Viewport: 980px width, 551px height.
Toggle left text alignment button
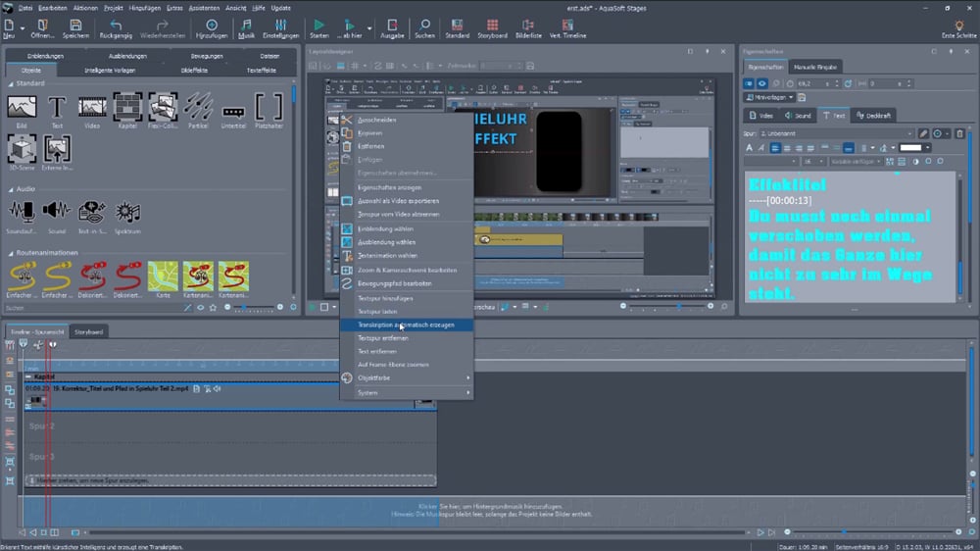click(x=774, y=148)
